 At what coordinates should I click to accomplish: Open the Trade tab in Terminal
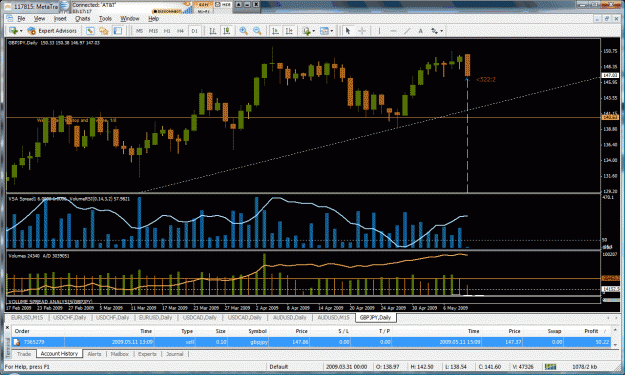tap(24, 354)
